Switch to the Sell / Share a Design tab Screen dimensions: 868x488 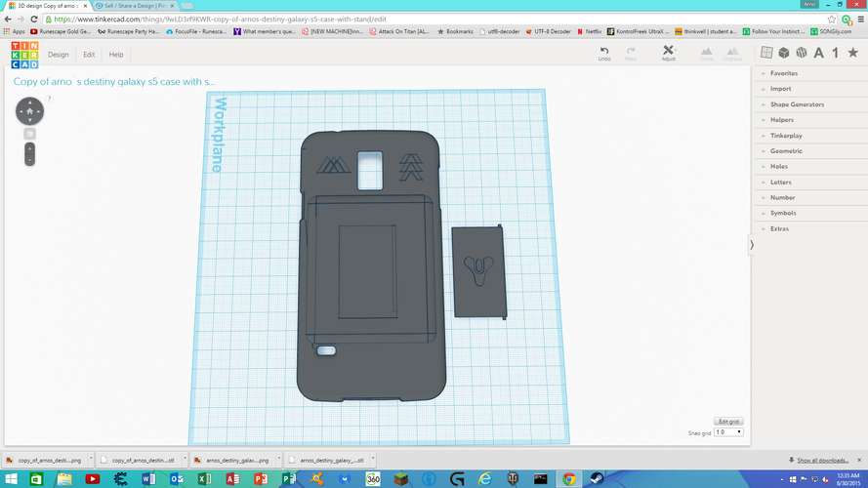coord(135,6)
